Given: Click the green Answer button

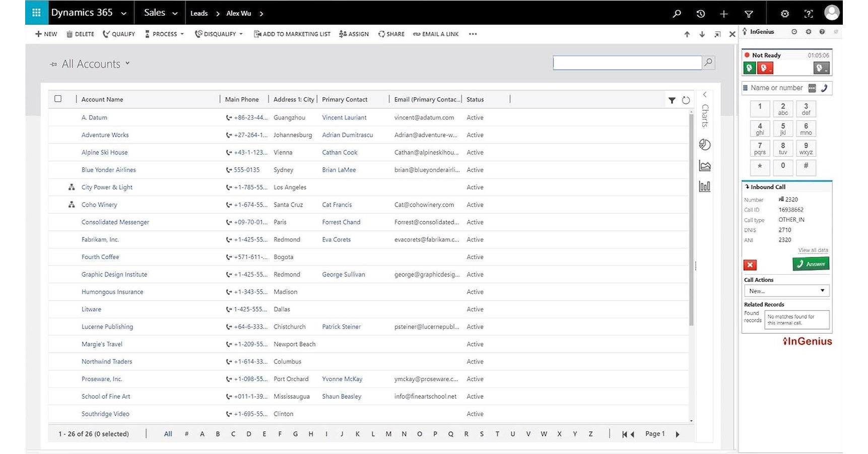Looking at the screenshot, I should (811, 264).
